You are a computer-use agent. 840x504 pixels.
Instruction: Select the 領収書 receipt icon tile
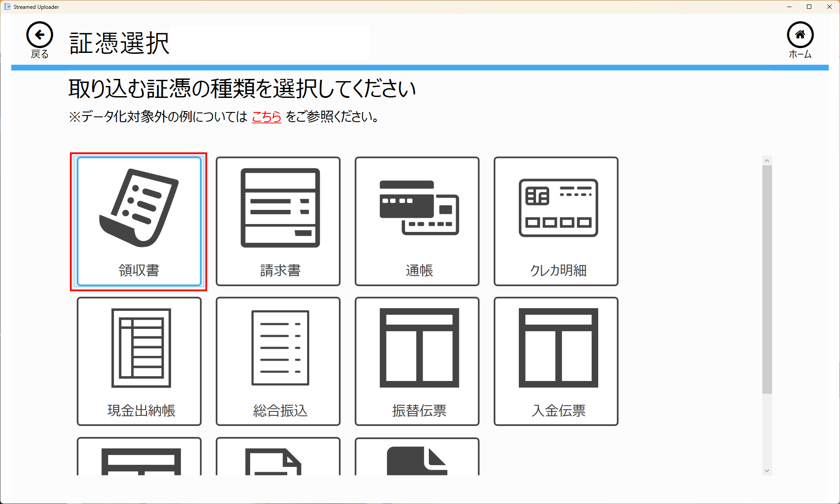click(x=139, y=208)
